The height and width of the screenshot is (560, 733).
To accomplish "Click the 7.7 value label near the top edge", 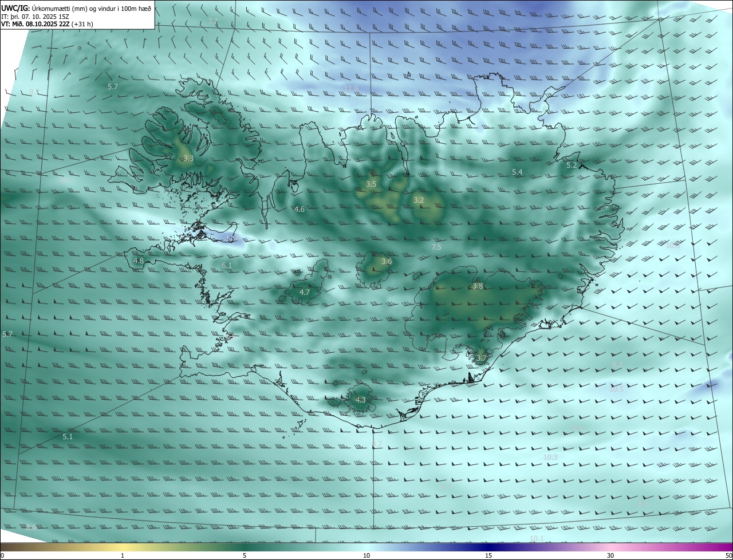I will [x=213, y=22].
